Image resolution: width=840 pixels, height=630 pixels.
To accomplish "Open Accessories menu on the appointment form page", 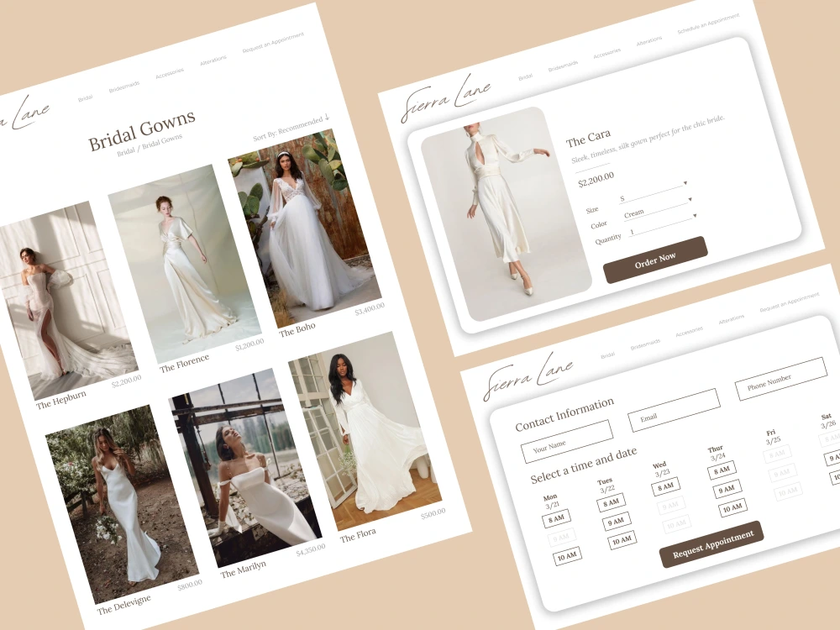I will [x=689, y=332].
